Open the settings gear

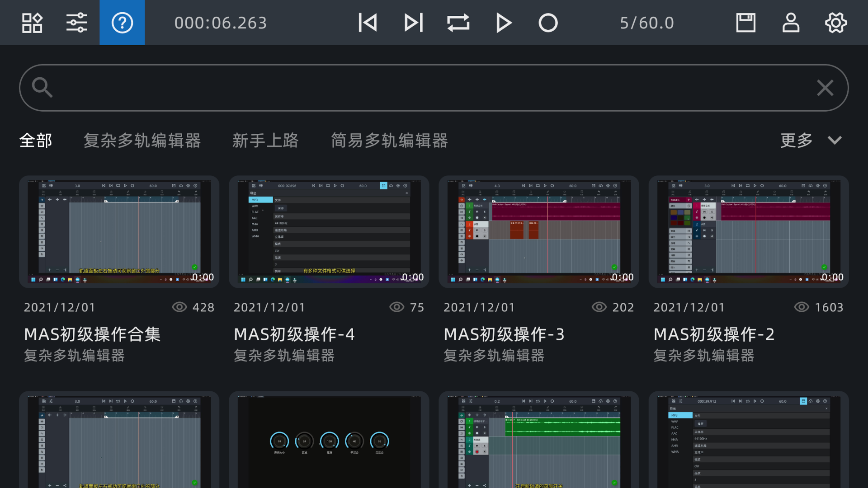[x=835, y=22]
